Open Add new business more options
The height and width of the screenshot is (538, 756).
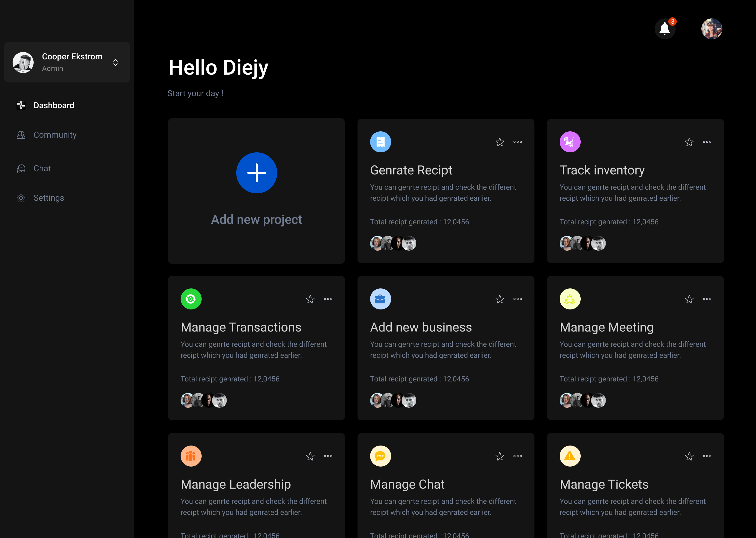pos(517,299)
